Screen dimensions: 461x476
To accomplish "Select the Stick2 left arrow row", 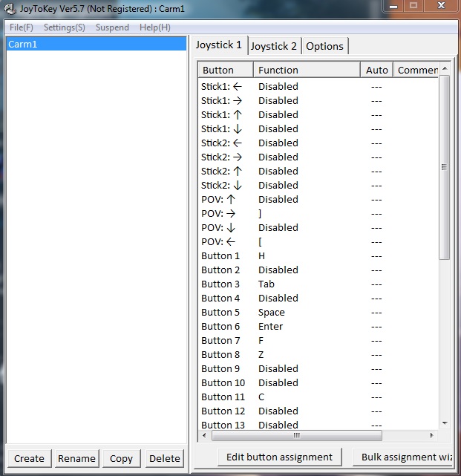I will click(318, 143).
